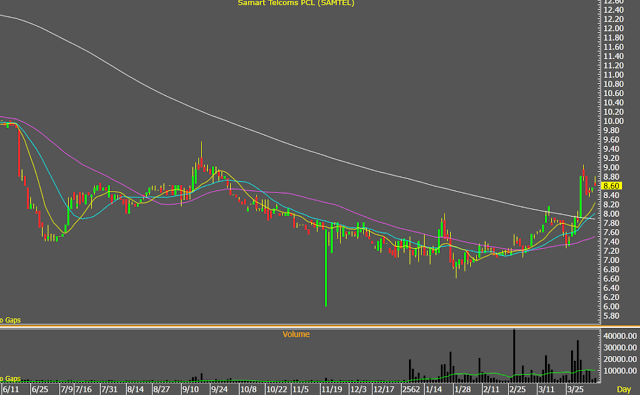
Task: Select the highlighted 8.60 current price label
Action: 612,186
